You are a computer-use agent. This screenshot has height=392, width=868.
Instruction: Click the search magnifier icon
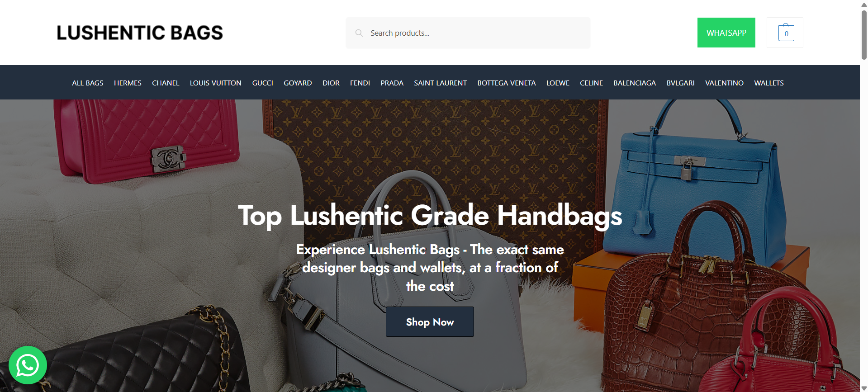coord(359,33)
